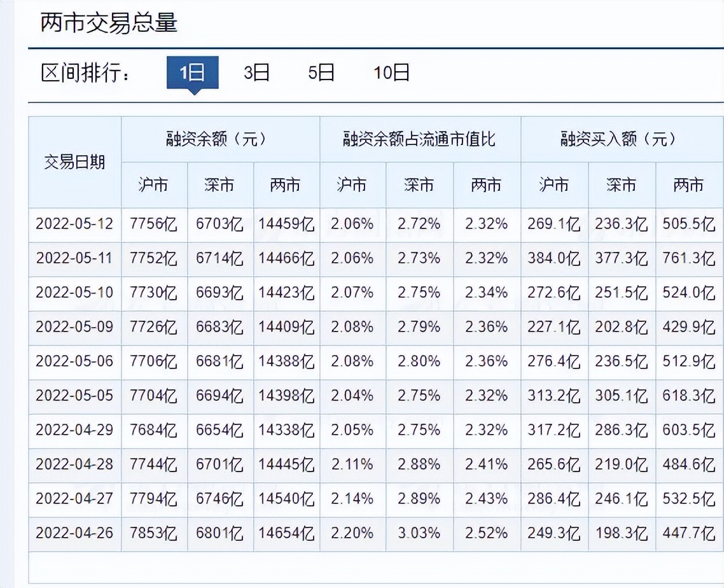The height and width of the screenshot is (588, 724).
Task: Select the 2022-04-26 date cell
Action: (75, 533)
